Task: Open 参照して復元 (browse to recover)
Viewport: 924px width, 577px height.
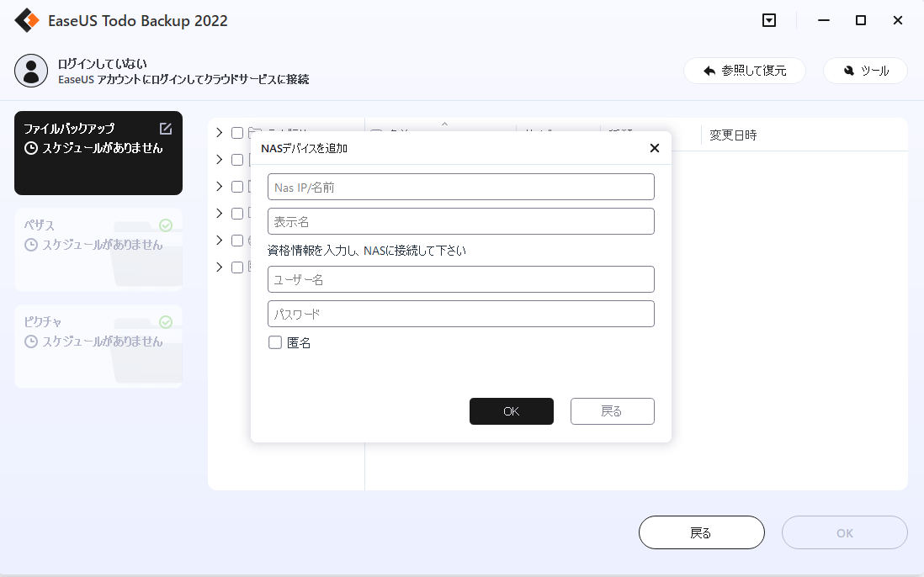Action: (x=744, y=71)
